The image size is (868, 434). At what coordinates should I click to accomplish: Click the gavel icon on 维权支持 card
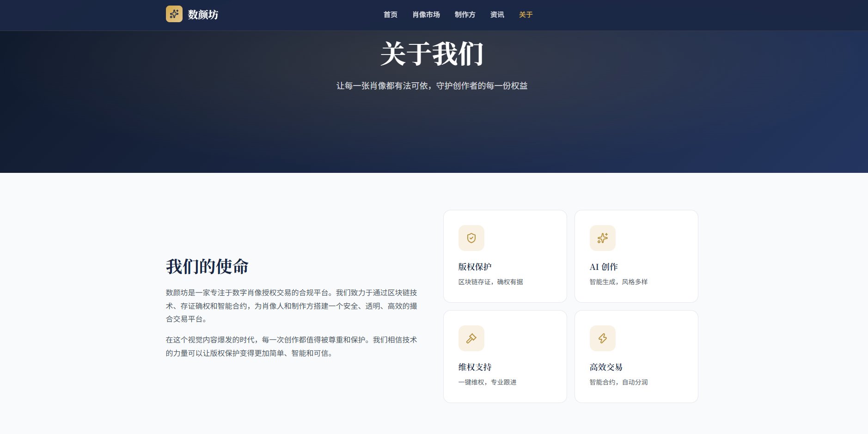pyautogui.click(x=471, y=338)
